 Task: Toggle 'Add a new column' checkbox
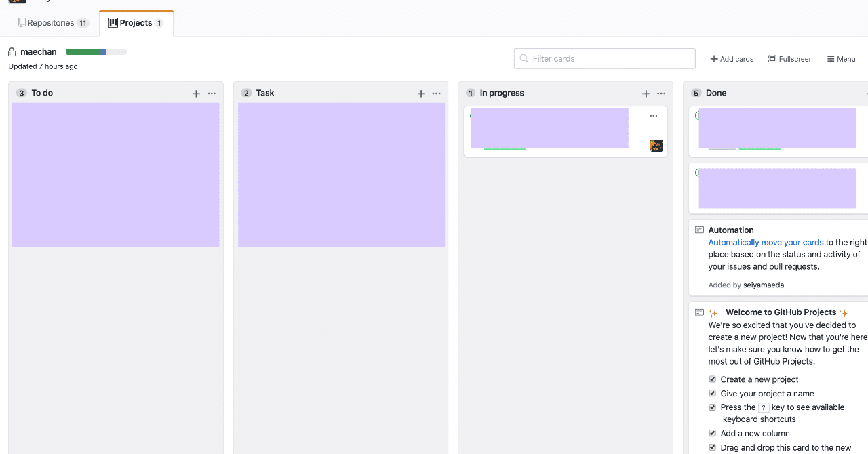coord(712,433)
